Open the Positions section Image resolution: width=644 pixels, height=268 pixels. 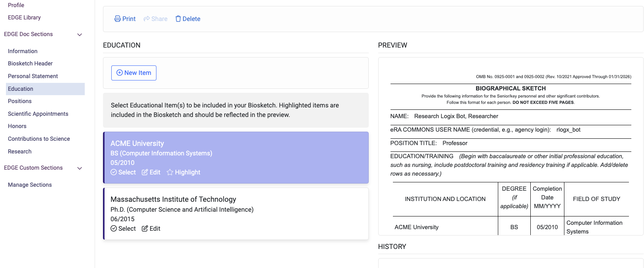point(20,101)
